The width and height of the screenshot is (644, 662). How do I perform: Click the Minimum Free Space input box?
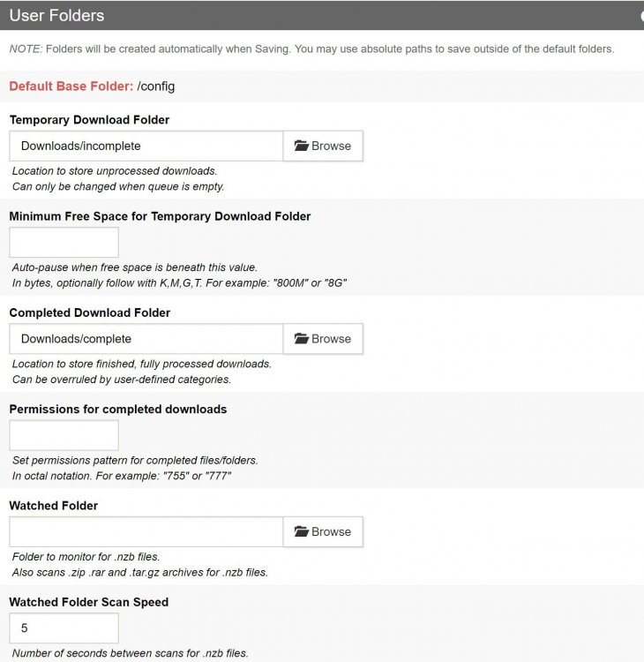[64, 243]
